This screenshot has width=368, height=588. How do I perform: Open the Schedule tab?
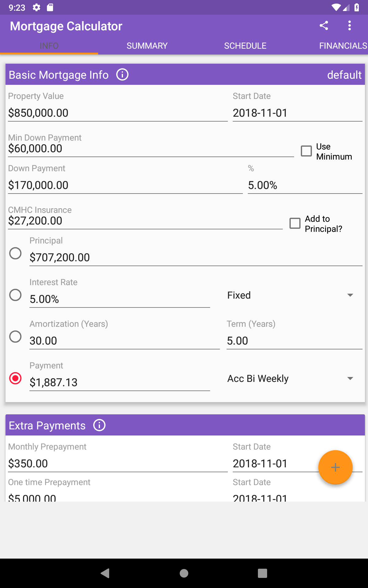click(245, 46)
